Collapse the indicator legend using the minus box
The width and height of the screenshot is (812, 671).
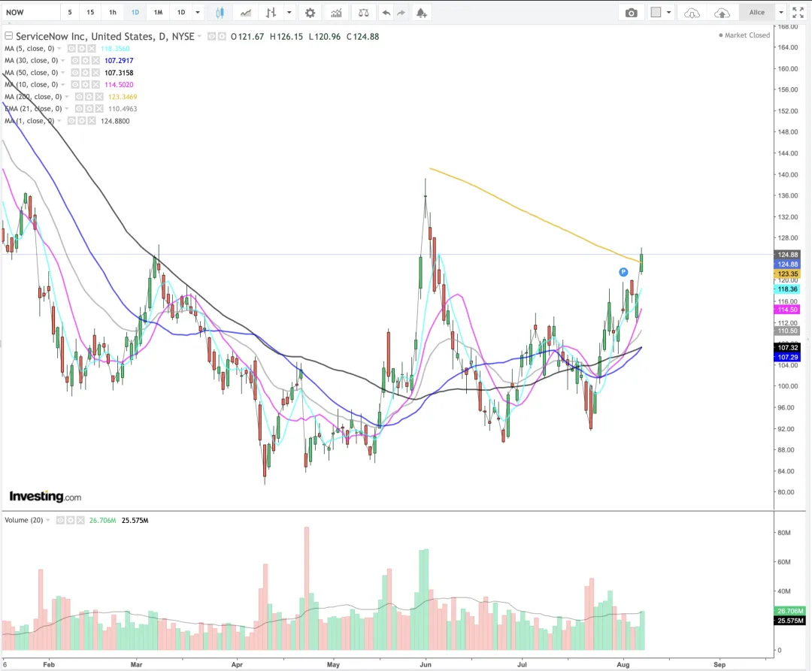click(8, 36)
